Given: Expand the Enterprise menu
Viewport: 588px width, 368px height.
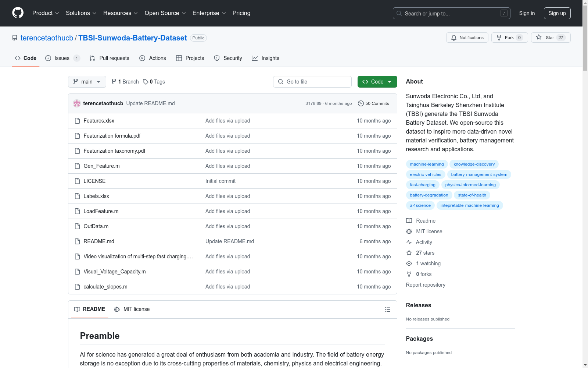Looking at the screenshot, I should point(209,13).
